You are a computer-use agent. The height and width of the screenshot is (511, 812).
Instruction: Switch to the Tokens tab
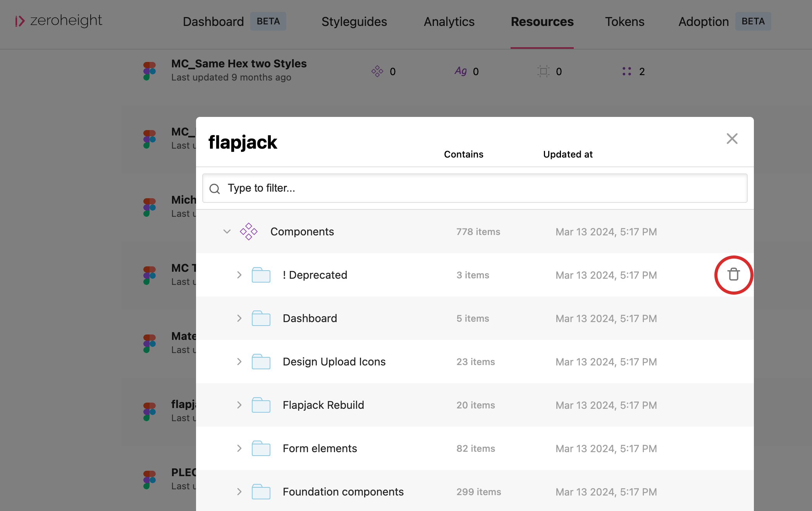click(x=624, y=22)
